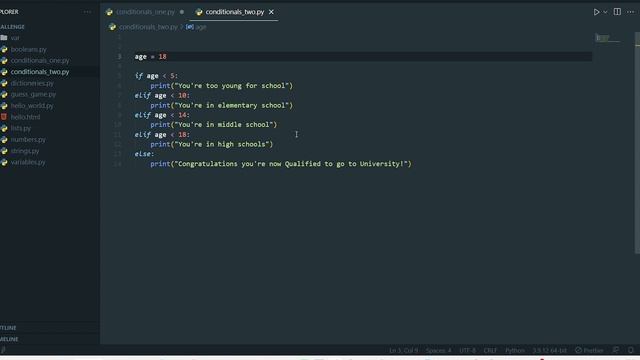The height and width of the screenshot is (360, 640).
Task: Click the line "elif age < 10:"
Action: click(x=162, y=96)
